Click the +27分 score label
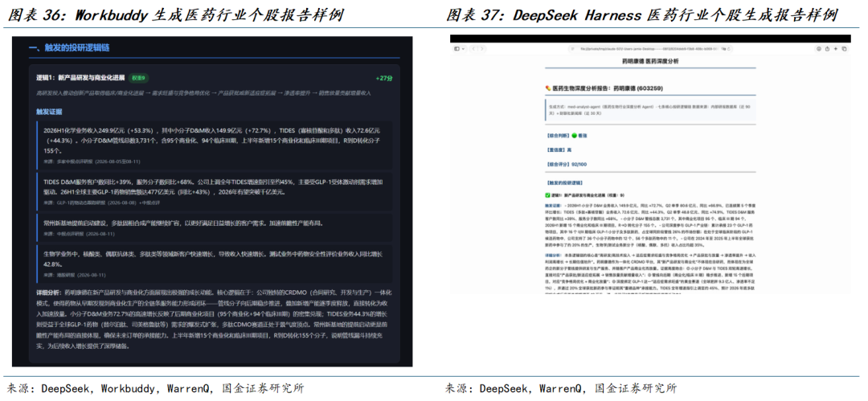 tap(383, 78)
